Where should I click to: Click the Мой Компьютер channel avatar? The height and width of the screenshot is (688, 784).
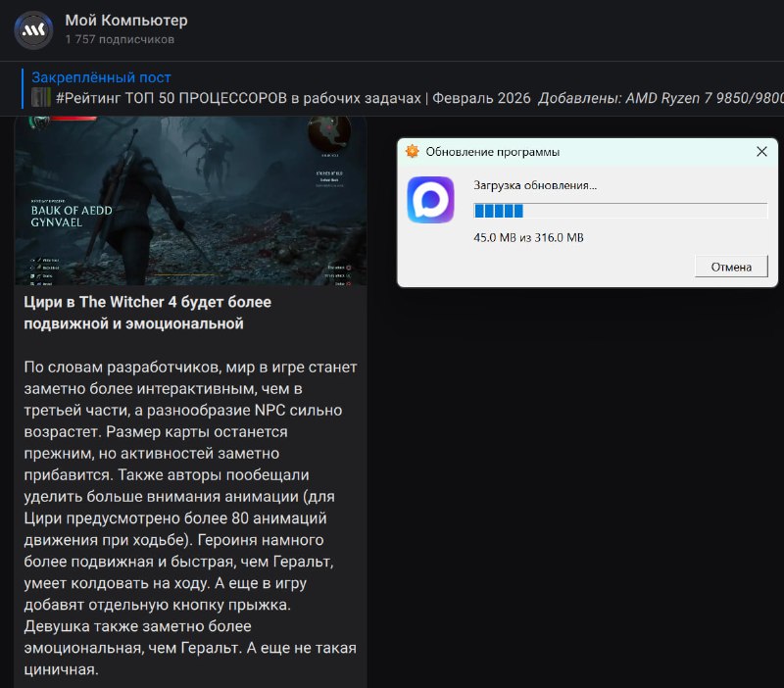[34, 29]
